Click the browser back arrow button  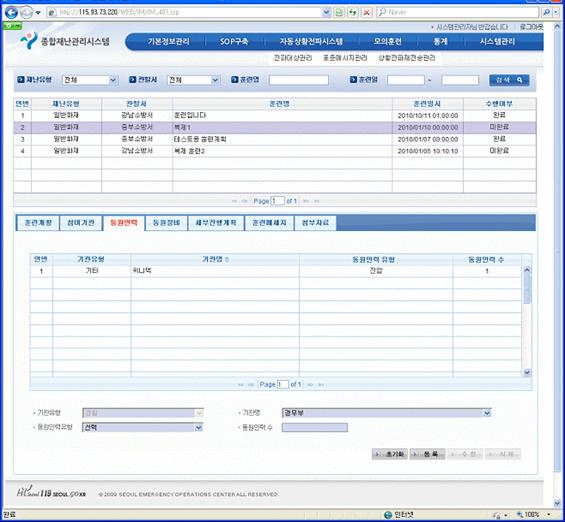[x=12, y=13]
